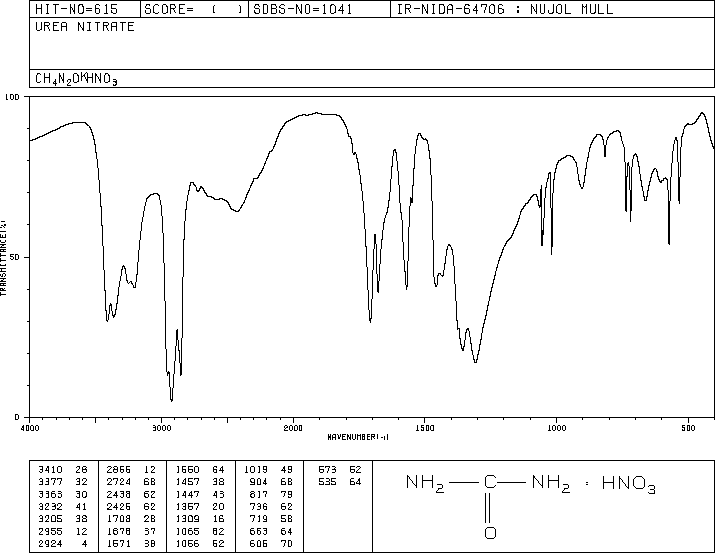Select peak value 3377 in the table
The width and height of the screenshot is (715, 553).
(50, 482)
